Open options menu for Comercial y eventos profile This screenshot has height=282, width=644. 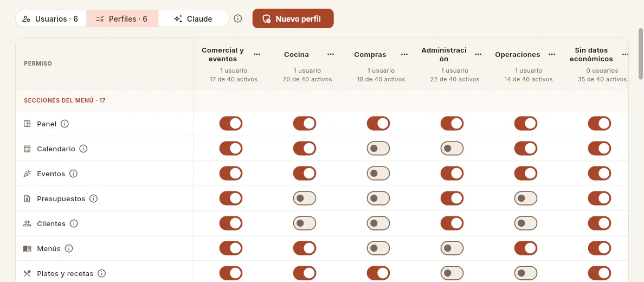coord(257,54)
